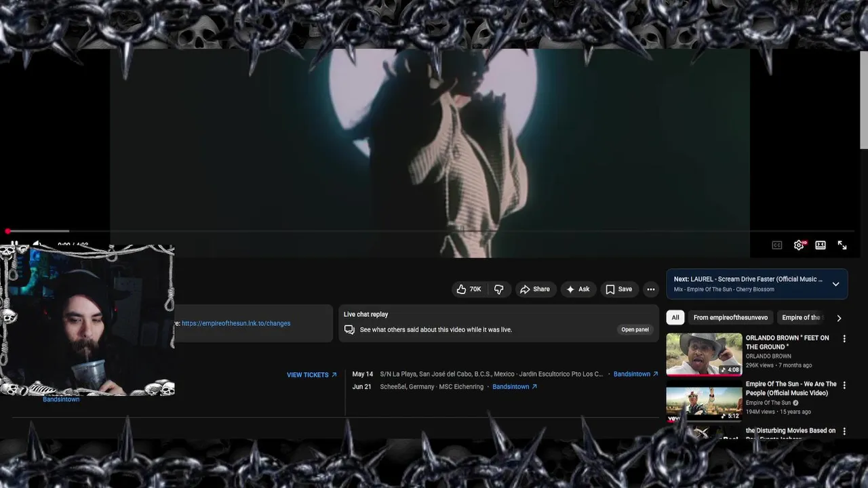Image resolution: width=868 pixels, height=488 pixels.
Task: Open the Orlando Brown video thumbnail
Action: [x=704, y=354]
